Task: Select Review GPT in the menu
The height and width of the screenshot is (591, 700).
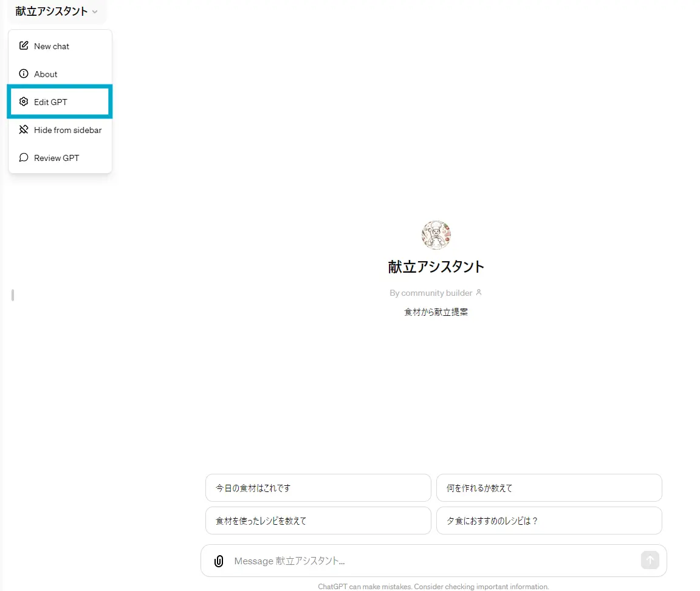Action: coord(57,157)
